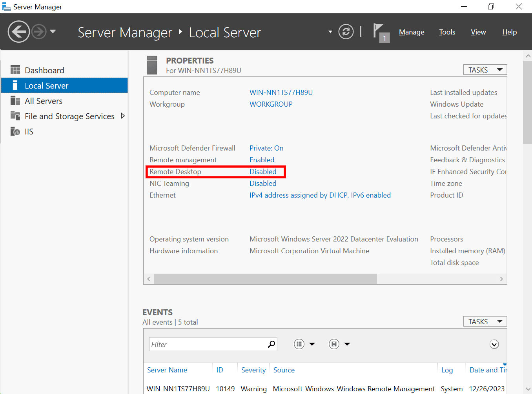Click the computer name WIN-NN1TS77H89U link
The height and width of the screenshot is (394, 532).
(x=281, y=93)
